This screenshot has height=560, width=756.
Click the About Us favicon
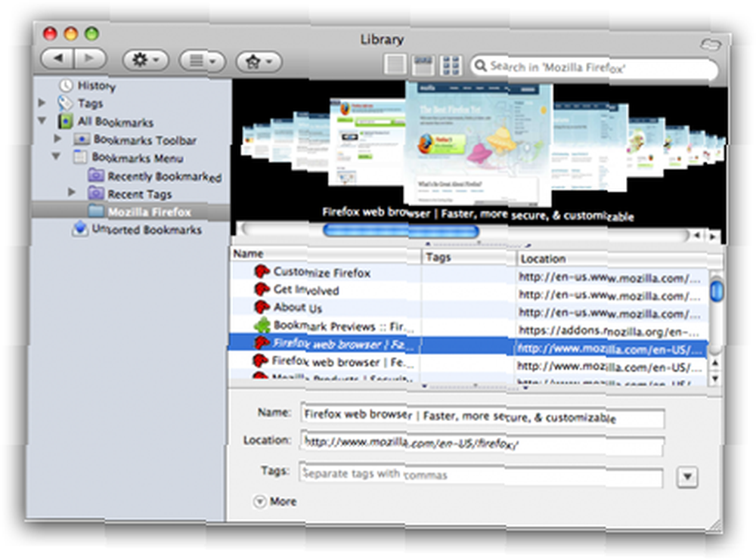point(262,307)
